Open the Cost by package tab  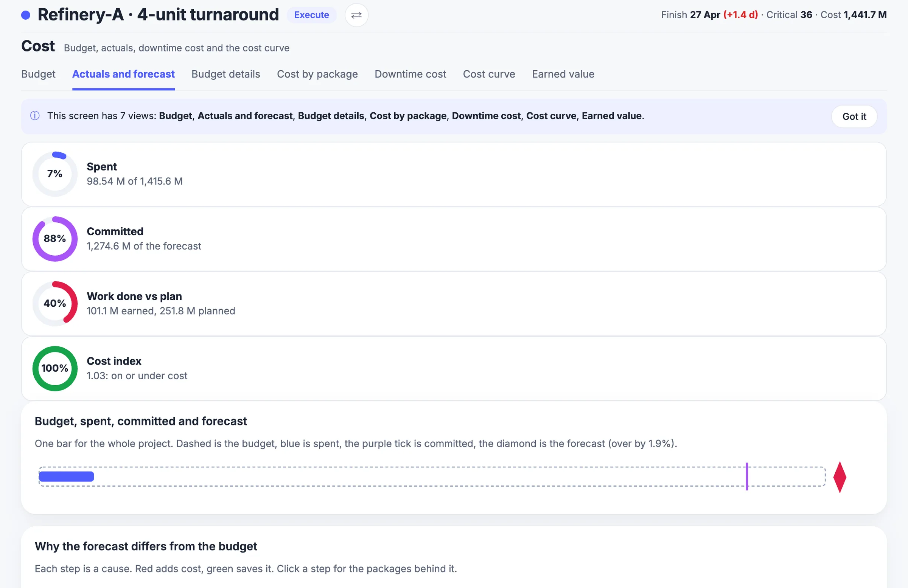317,74
